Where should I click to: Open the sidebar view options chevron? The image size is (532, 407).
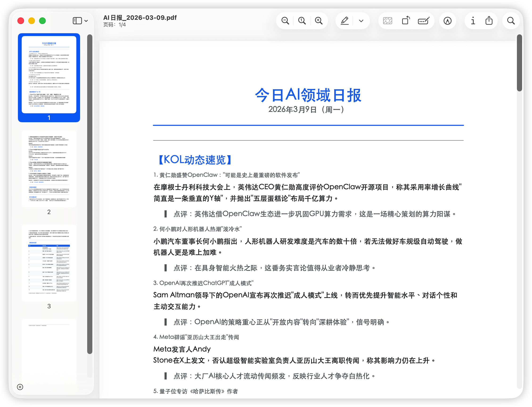click(86, 20)
